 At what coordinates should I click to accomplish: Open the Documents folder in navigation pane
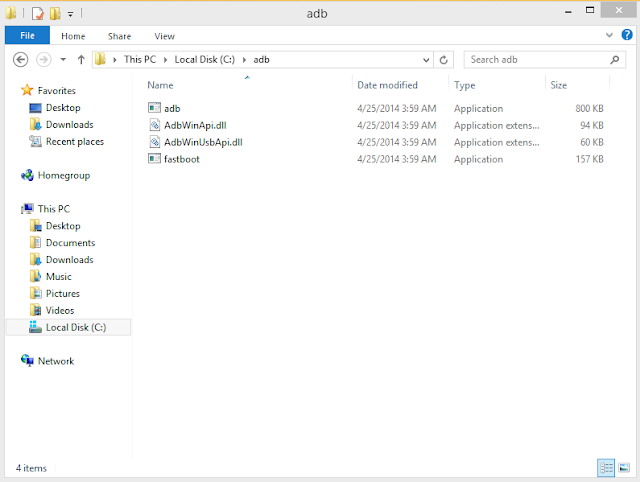coord(70,243)
